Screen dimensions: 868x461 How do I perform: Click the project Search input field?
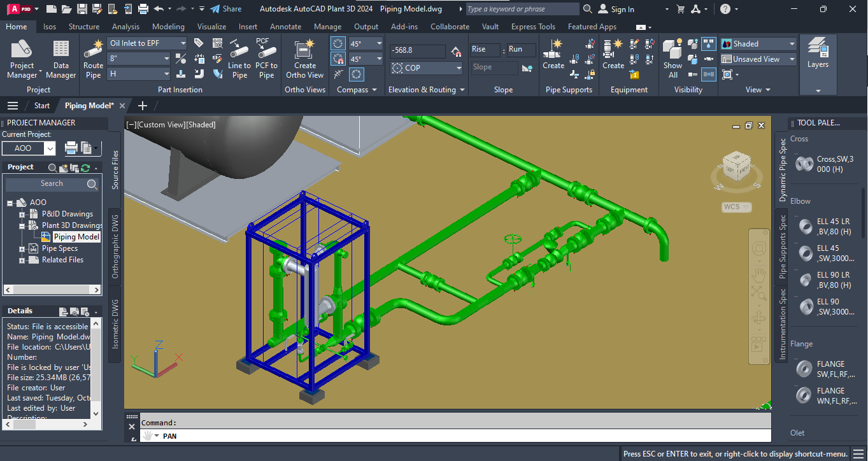point(52,184)
